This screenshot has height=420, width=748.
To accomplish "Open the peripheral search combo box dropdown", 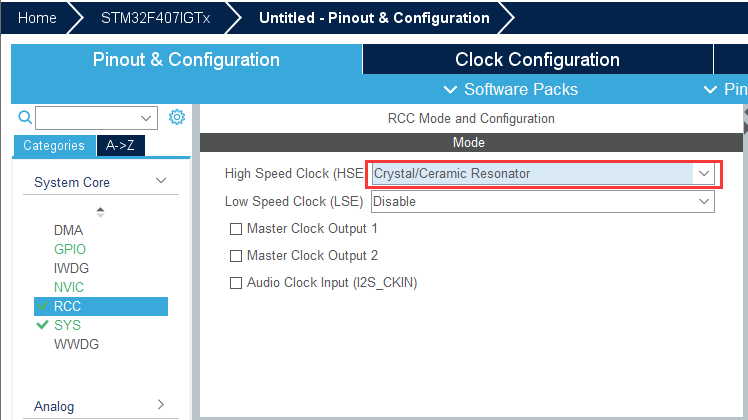I will [146, 118].
